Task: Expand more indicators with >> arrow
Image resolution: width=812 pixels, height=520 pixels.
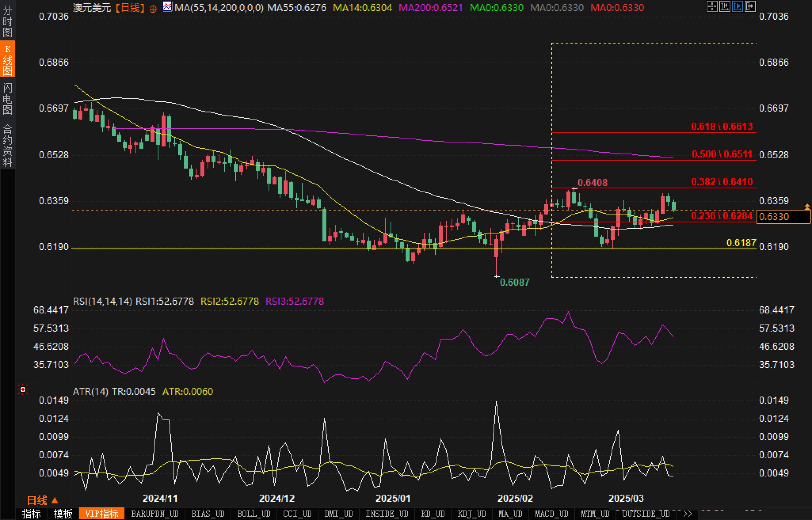Action: [687, 514]
